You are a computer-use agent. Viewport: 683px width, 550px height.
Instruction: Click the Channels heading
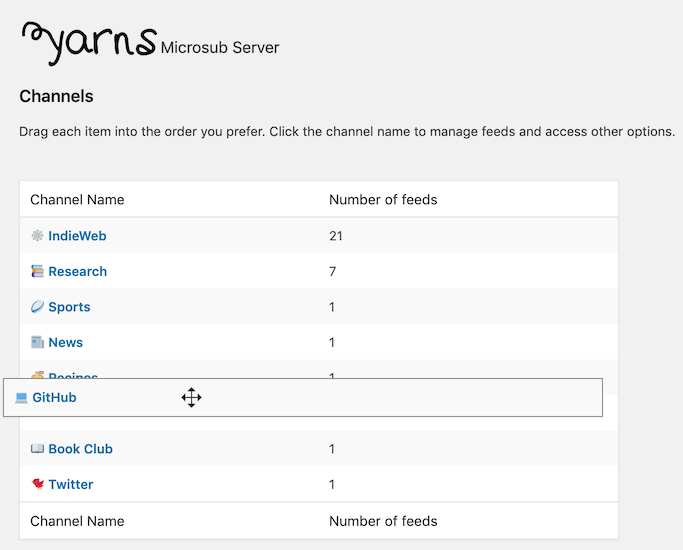pyautogui.click(x=56, y=96)
